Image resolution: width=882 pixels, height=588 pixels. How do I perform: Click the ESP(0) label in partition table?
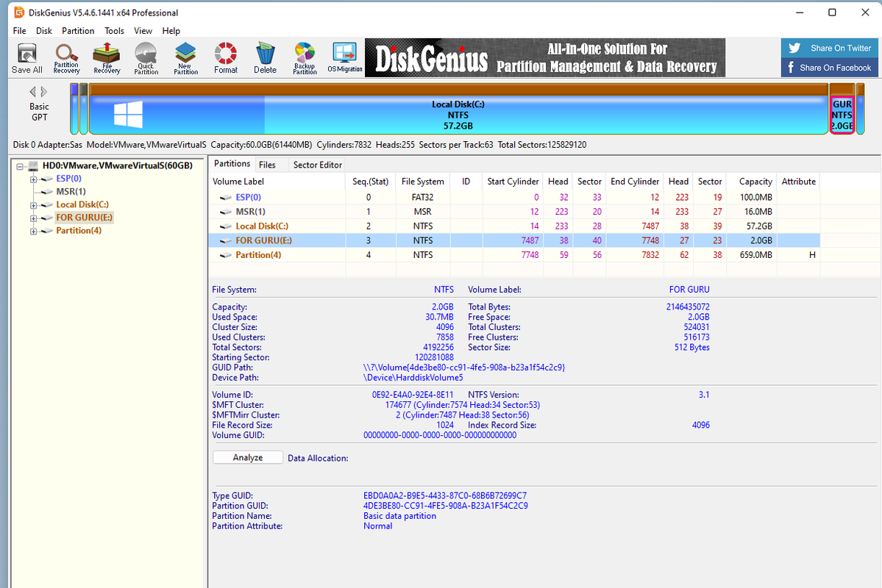(248, 197)
